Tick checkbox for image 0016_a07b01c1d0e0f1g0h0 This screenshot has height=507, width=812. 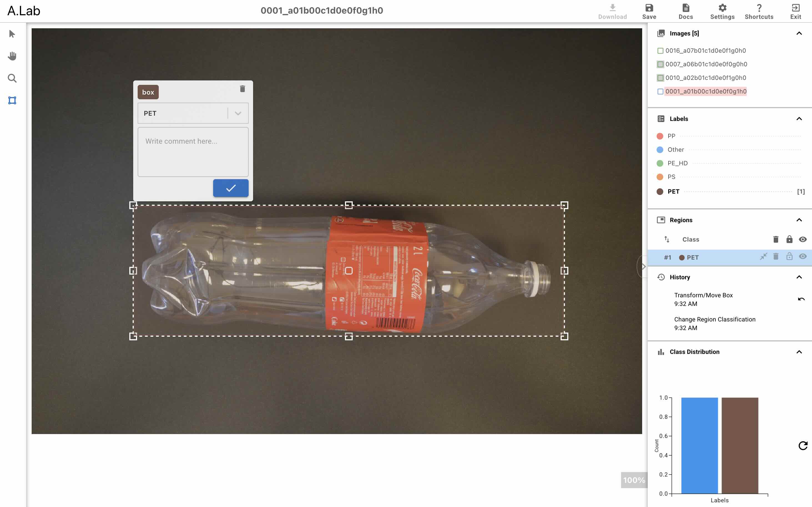click(660, 51)
